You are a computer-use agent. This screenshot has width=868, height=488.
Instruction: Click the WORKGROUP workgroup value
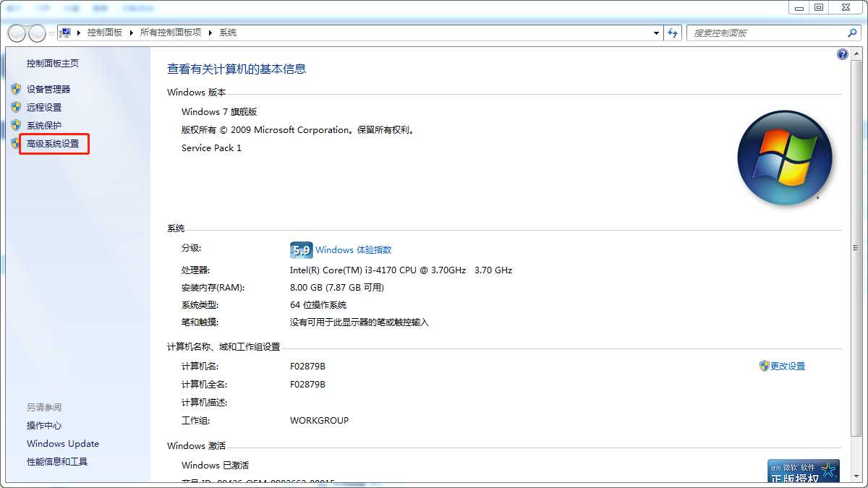tap(319, 421)
